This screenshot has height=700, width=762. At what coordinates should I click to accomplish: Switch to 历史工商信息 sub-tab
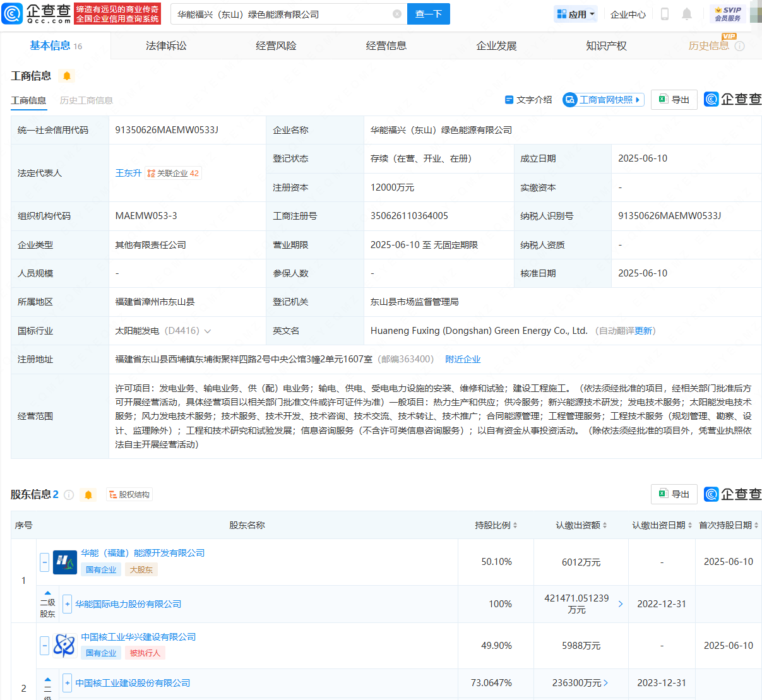pos(86,100)
